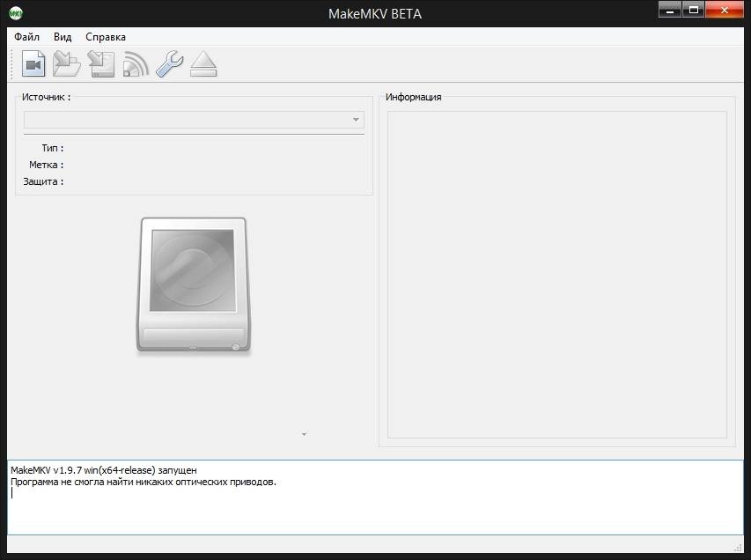The height and width of the screenshot is (560, 751).
Task: Click the resize grip in the status bar corner
Action: [738, 548]
